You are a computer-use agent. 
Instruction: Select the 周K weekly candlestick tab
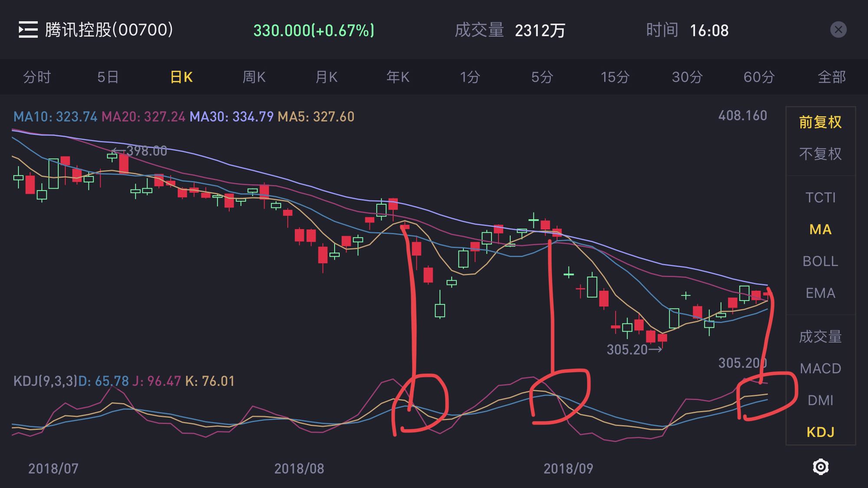click(254, 77)
